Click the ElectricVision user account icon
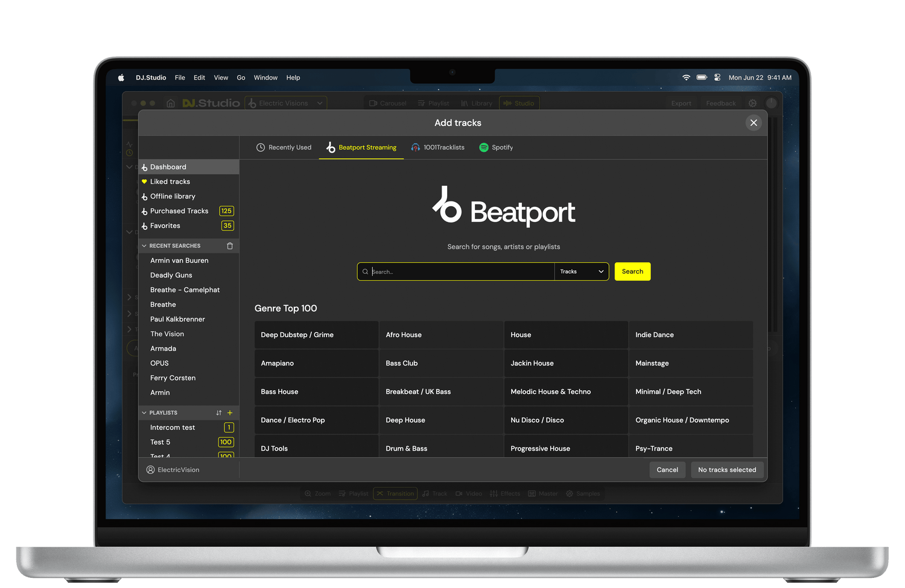Viewport: 905px width, 588px height. coord(150,470)
